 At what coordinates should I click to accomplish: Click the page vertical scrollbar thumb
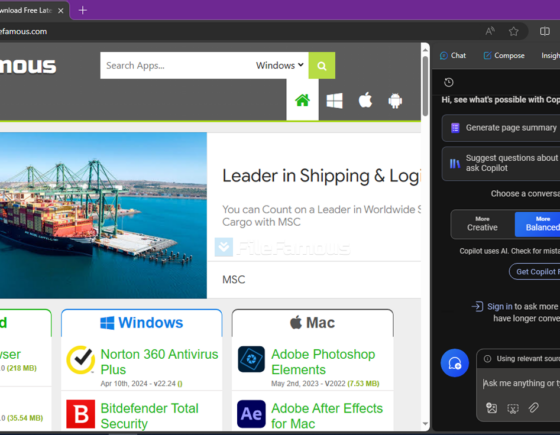(425, 86)
